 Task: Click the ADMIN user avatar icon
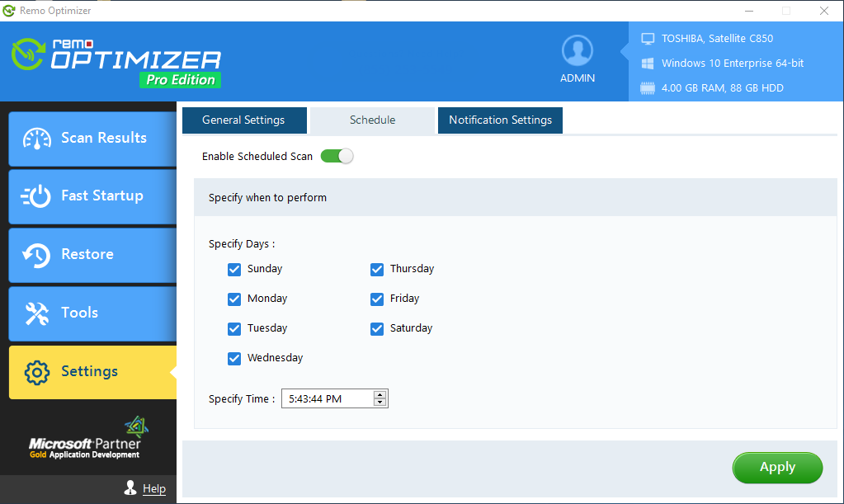[578, 51]
